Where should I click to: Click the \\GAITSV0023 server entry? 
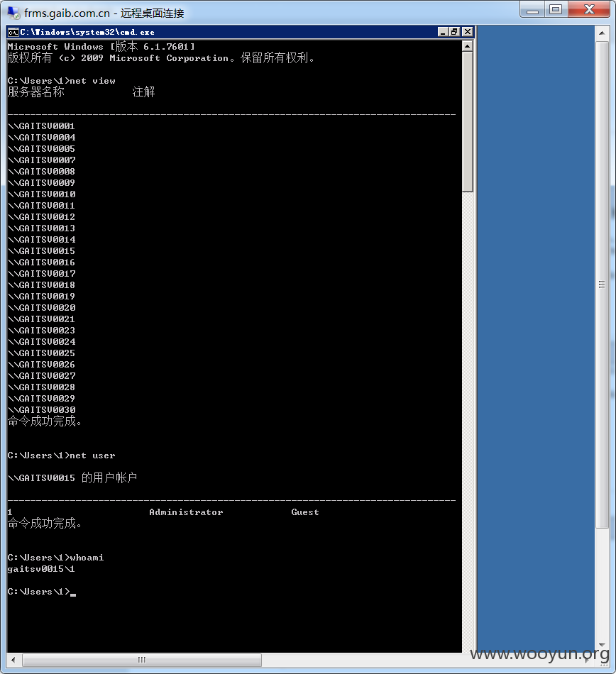pos(41,331)
